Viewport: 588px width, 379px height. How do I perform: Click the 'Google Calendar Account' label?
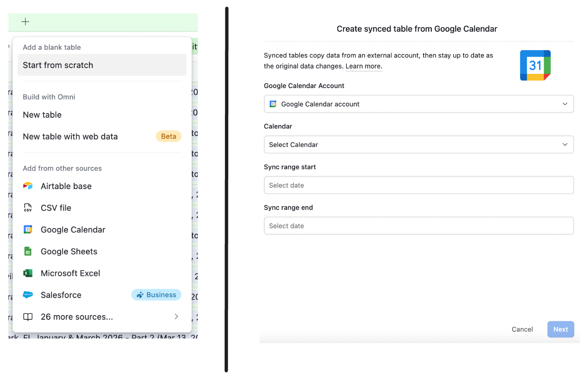pos(304,86)
